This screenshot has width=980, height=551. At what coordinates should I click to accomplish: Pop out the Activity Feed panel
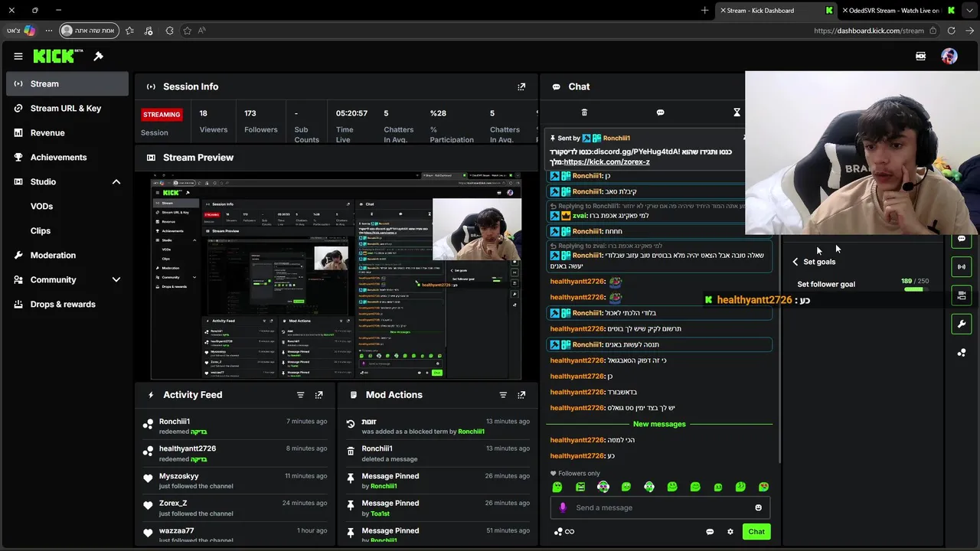click(318, 395)
